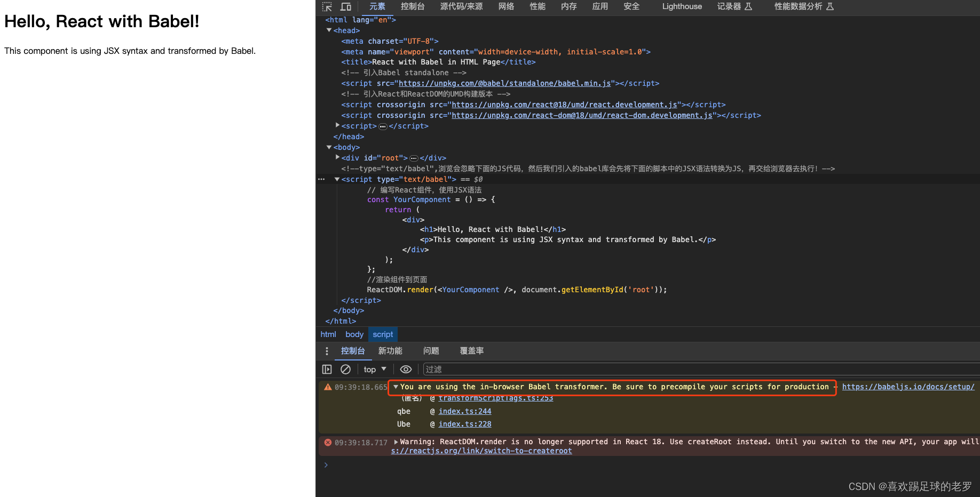Expand the ReactDOM.render warning message
The image size is (980, 497).
click(x=396, y=442)
